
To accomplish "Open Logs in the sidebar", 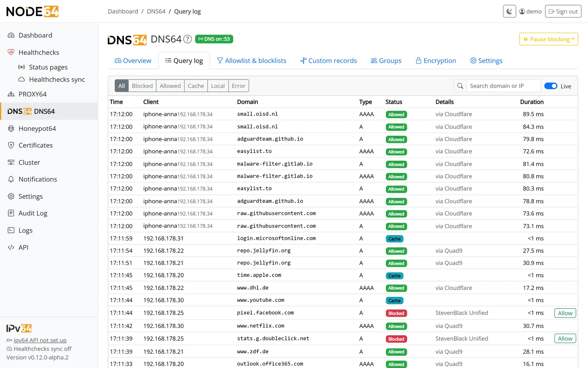I will (x=49, y=230).
